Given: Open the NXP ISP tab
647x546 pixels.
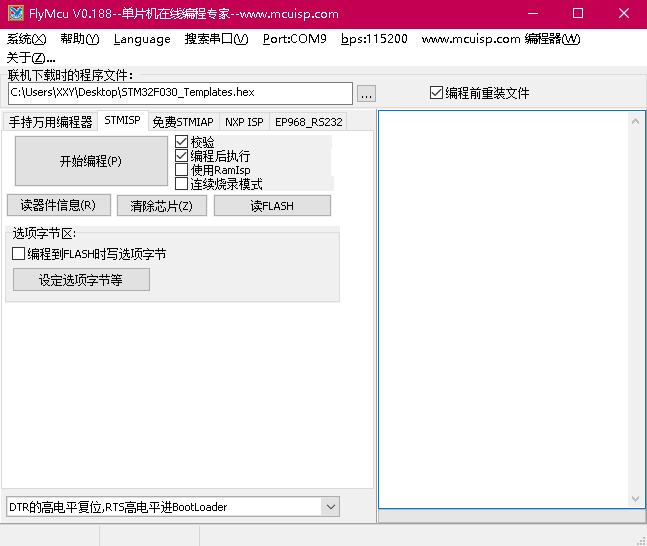Looking at the screenshot, I should (x=244, y=122).
